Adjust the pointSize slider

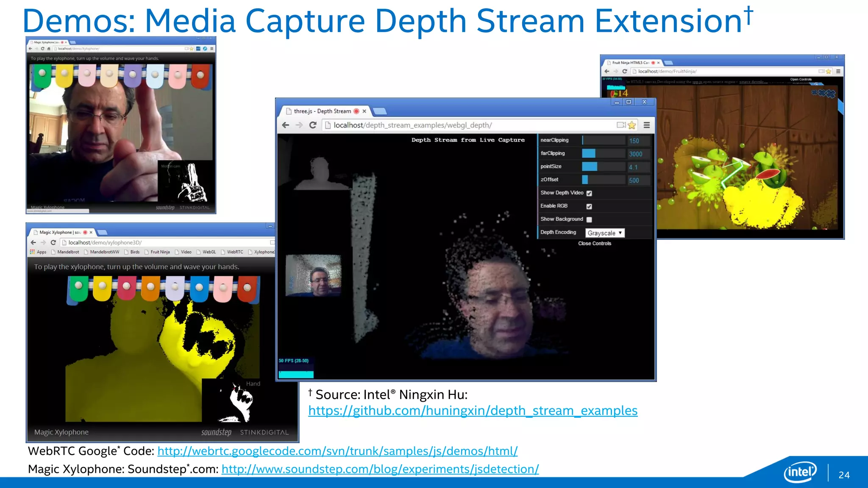click(604, 166)
